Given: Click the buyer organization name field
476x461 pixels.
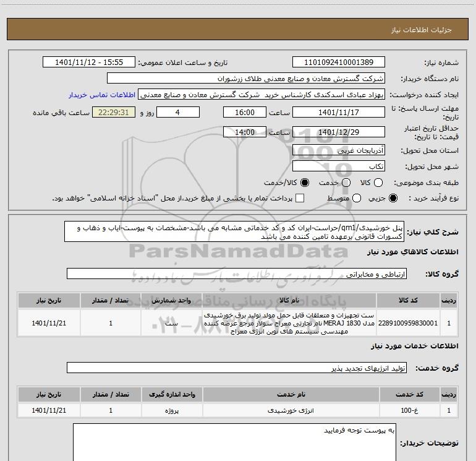Looking at the screenshot, I should point(246,79).
